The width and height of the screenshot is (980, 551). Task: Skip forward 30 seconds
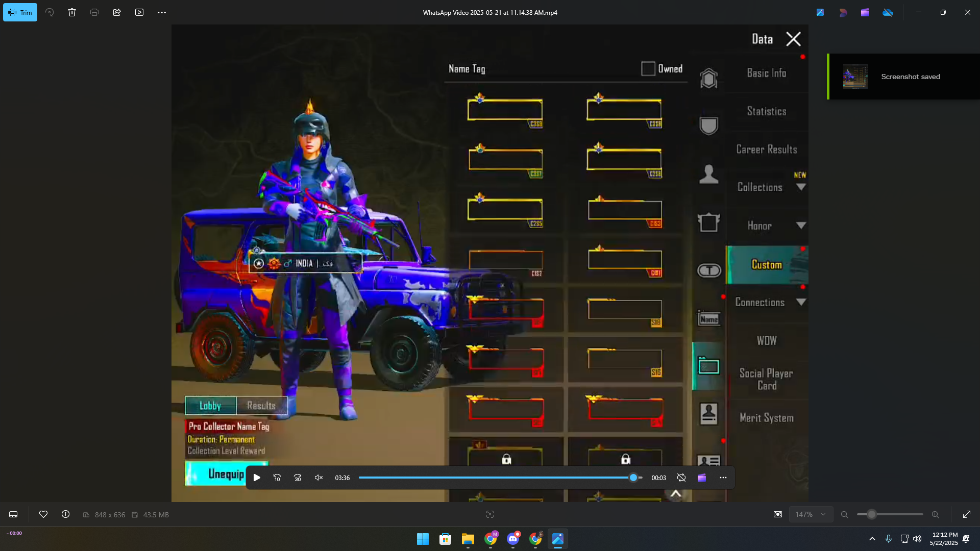pyautogui.click(x=298, y=478)
